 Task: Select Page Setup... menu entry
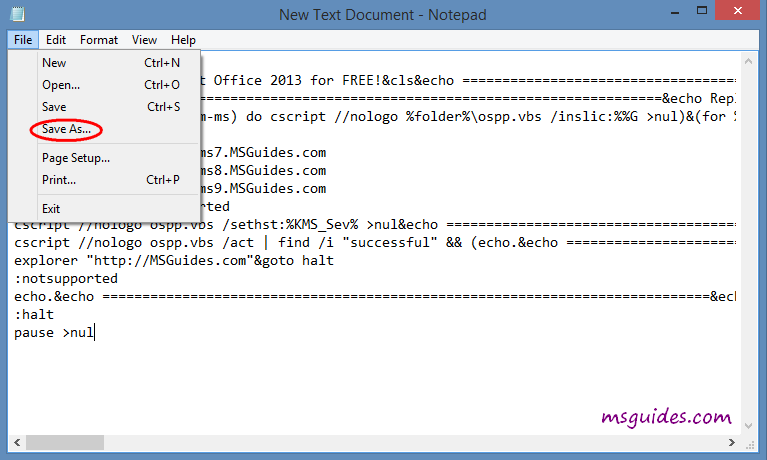[104, 158]
